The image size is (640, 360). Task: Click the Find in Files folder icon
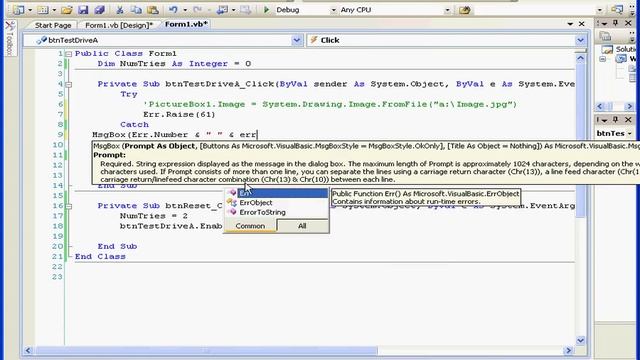pyautogui.click(x=464, y=9)
